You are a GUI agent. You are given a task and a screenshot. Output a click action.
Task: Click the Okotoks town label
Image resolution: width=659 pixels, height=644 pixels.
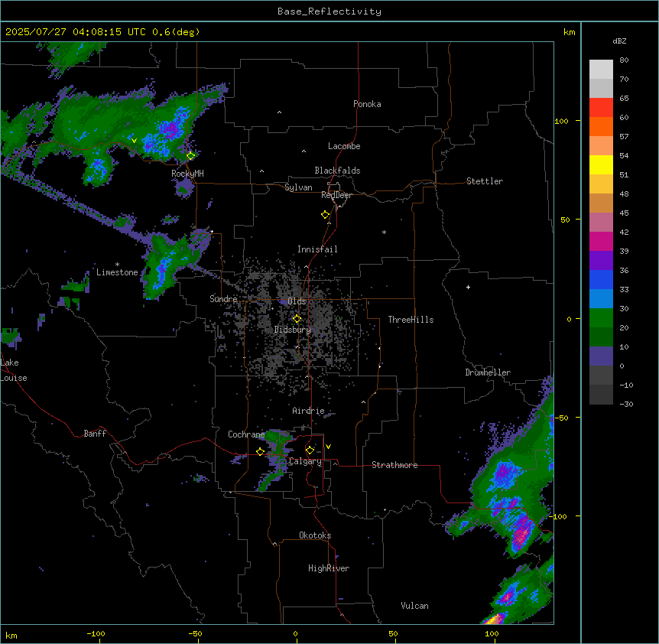click(x=315, y=535)
